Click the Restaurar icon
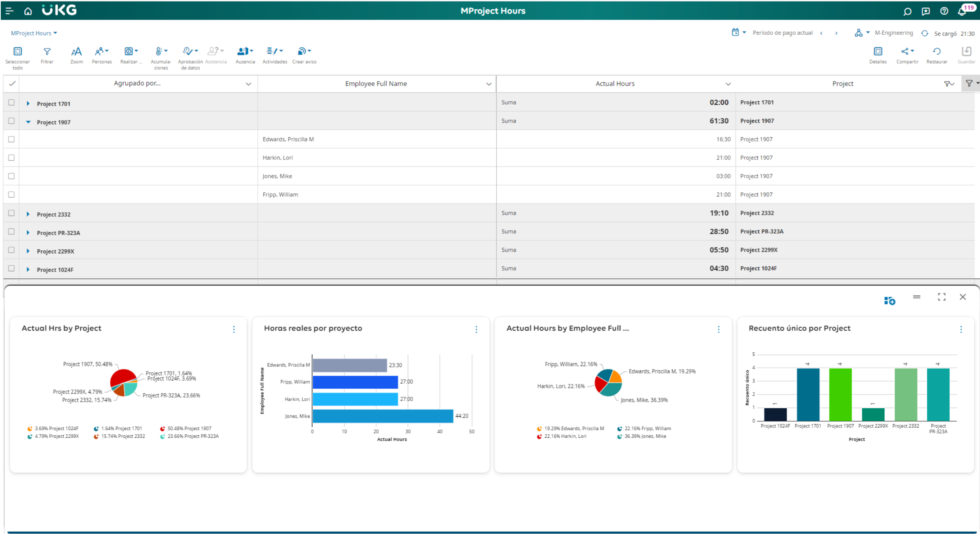This screenshot has width=980, height=534. [x=936, y=52]
